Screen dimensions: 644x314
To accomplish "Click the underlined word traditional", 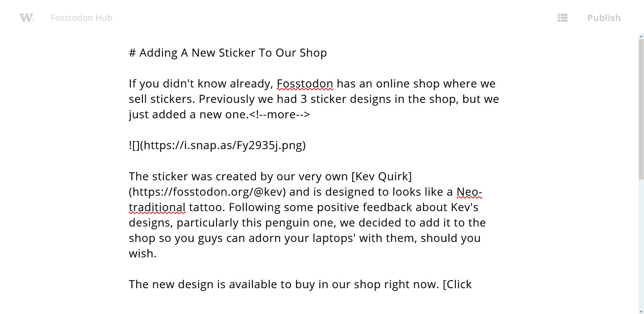I will [x=157, y=207].
